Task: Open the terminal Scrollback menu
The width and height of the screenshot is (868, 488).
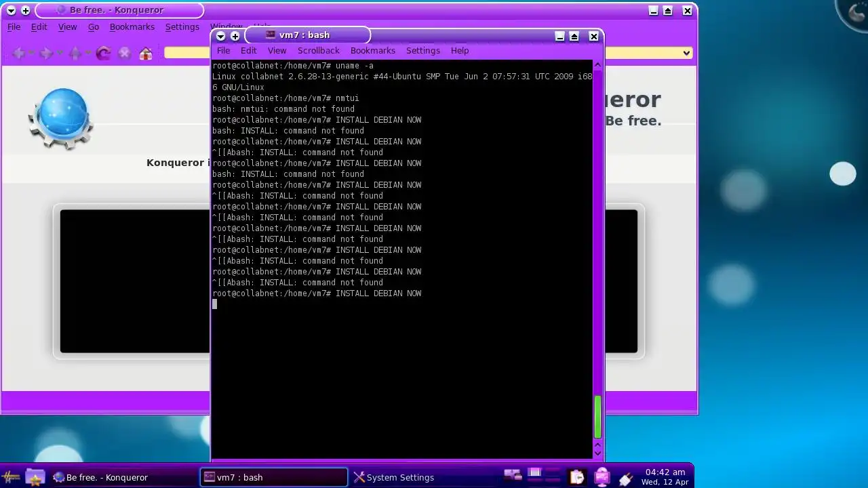Action: [x=318, y=51]
